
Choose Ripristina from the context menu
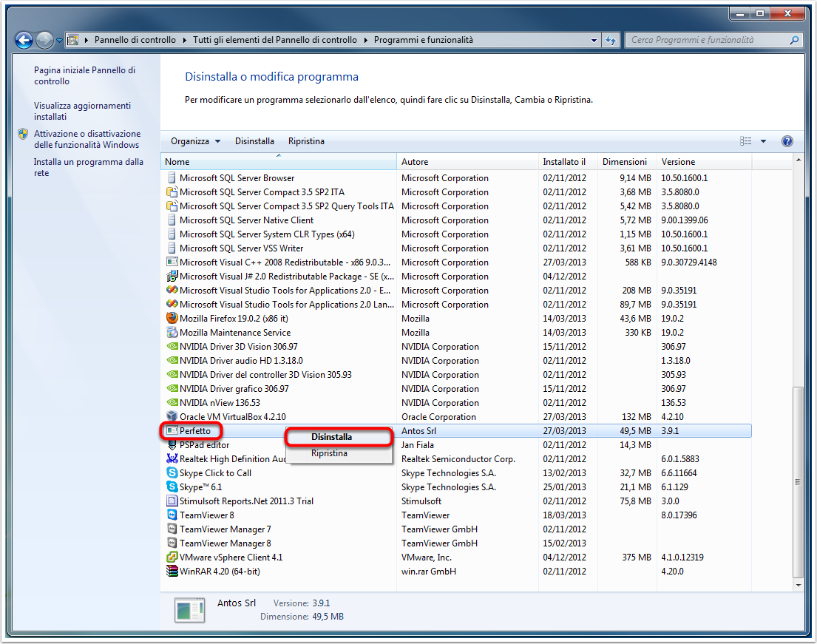coord(339,453)
